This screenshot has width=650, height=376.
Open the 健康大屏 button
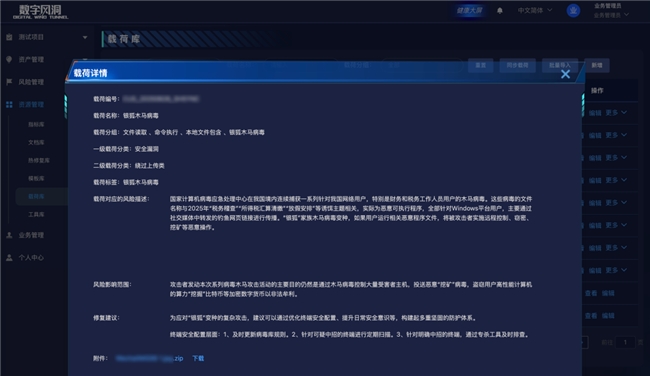[x=469, y=10]
